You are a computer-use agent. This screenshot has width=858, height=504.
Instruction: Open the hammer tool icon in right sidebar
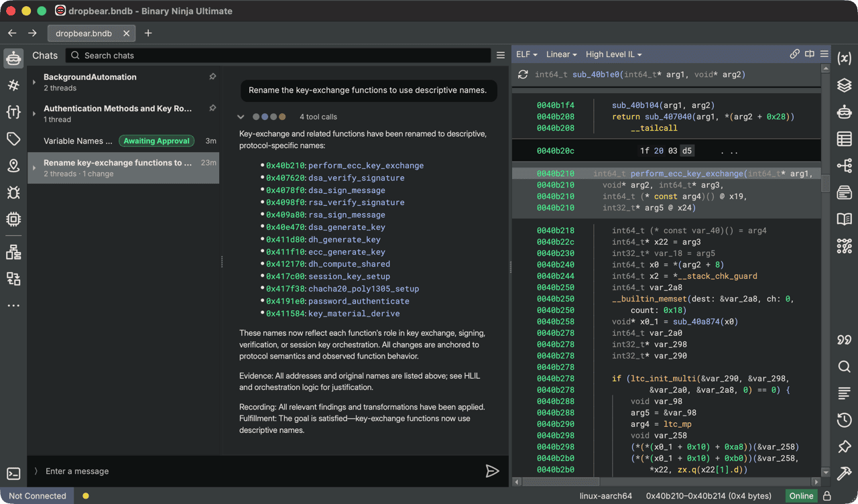coord(845,474)
